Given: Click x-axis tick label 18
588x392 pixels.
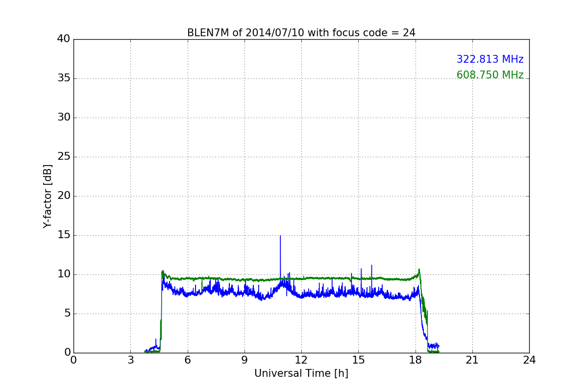Looking at the screenshot, I should (416, 360).
